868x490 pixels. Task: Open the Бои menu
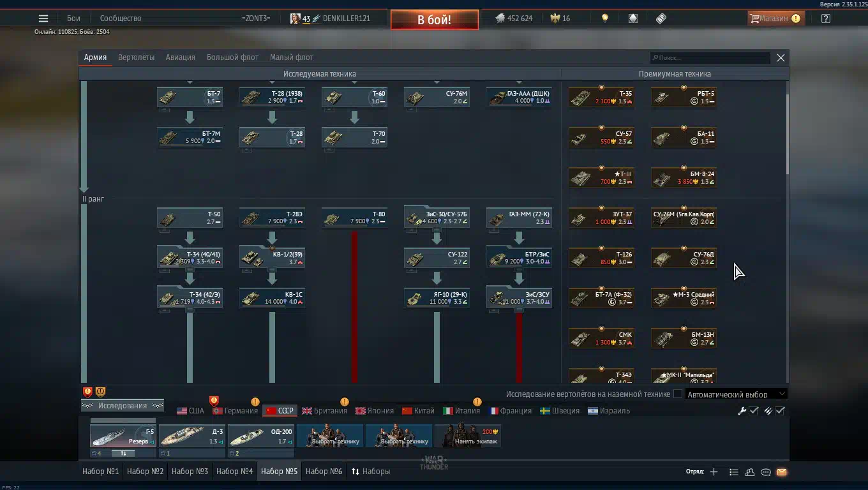[73, 19]
